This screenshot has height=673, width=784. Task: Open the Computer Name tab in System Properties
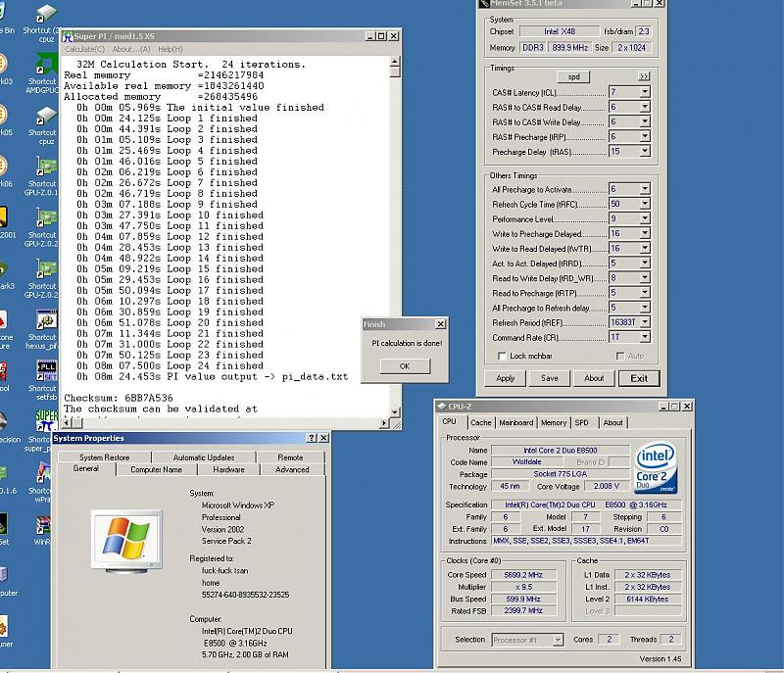[156, 469]
